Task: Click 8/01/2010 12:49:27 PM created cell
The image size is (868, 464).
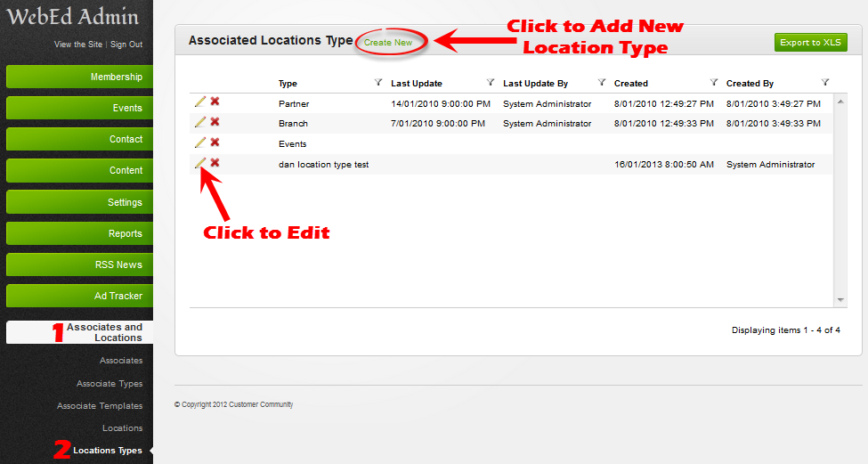Action: coord(664,104)
